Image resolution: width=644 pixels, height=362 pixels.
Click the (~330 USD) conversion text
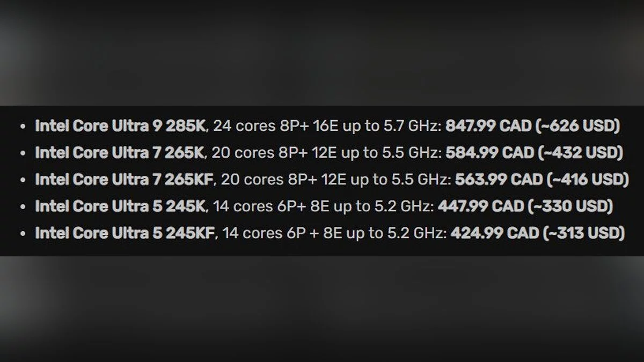(x=570, y=206)
